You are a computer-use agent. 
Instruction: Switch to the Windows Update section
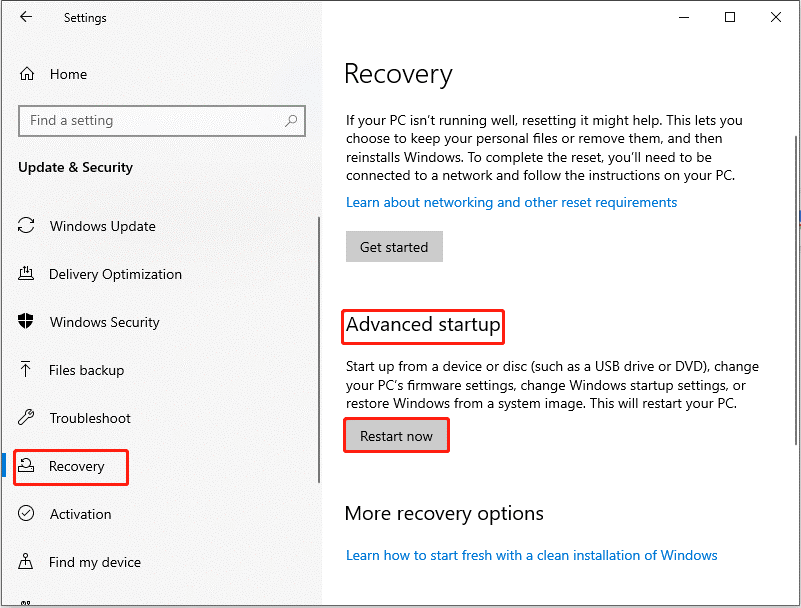tap(102, 226)
